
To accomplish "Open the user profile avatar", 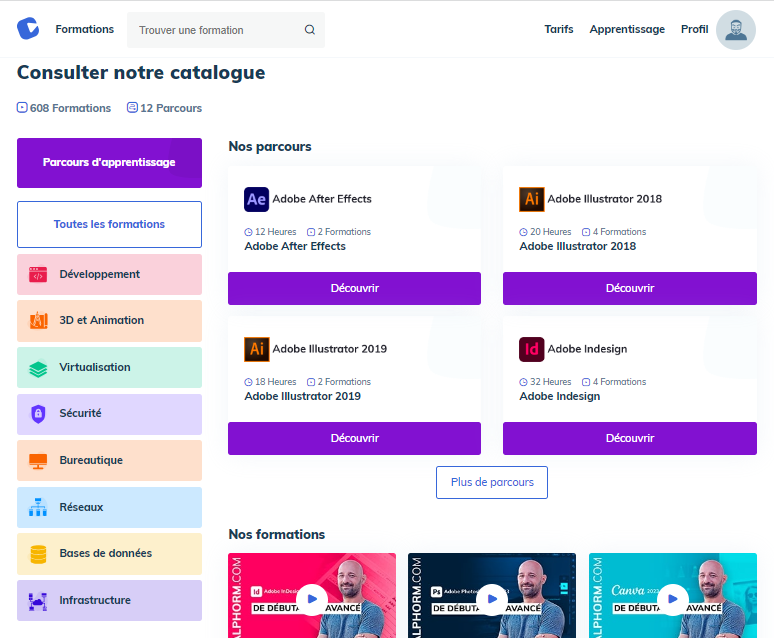I will point(735,30).
